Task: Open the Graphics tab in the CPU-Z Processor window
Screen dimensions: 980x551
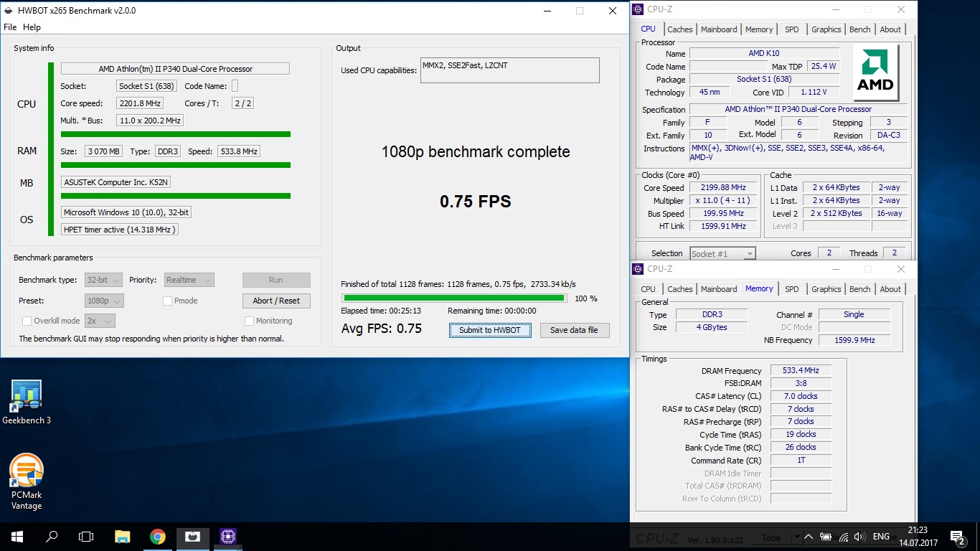Action: 826,29
